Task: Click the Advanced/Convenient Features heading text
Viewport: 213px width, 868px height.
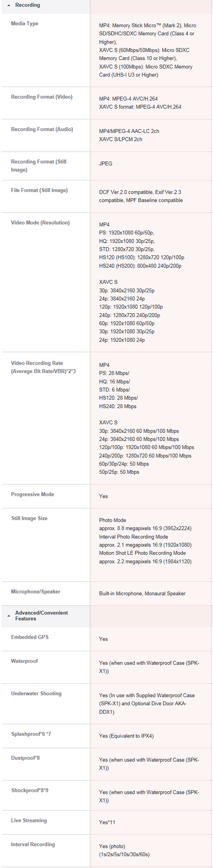Action: click(41, 615)
